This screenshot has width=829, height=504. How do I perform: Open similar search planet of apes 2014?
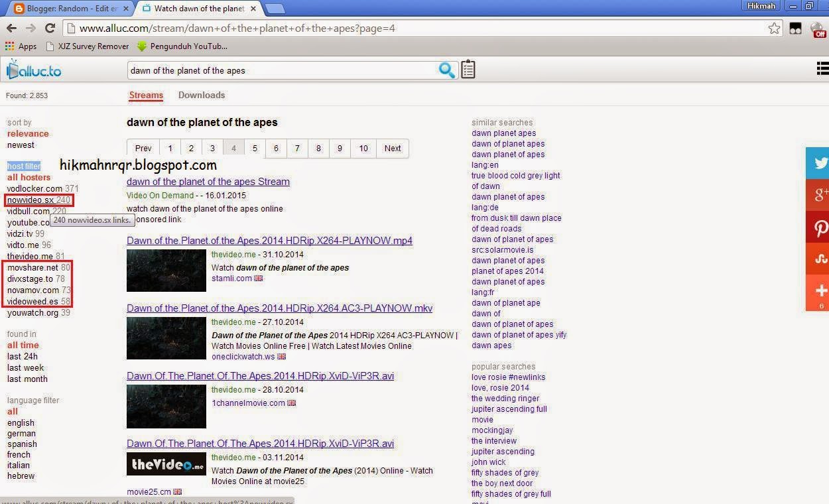pyautogui.click(x=507, y=271)
